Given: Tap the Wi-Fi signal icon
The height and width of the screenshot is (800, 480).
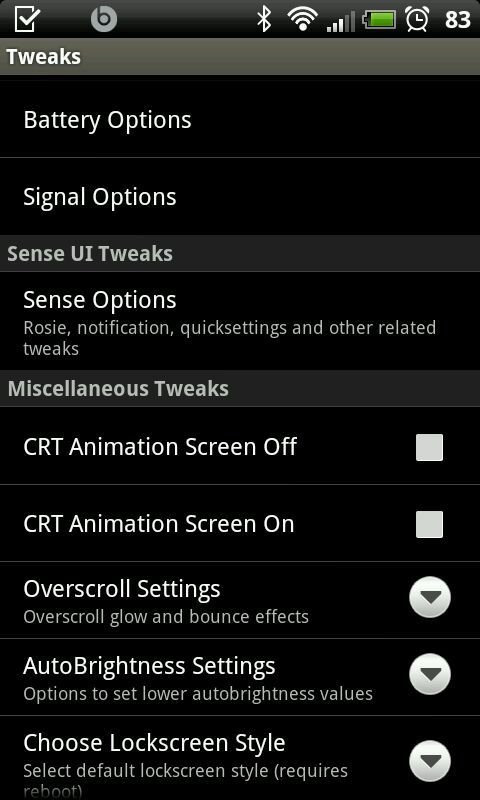Looking at the screenshot, I should (302, 19).
